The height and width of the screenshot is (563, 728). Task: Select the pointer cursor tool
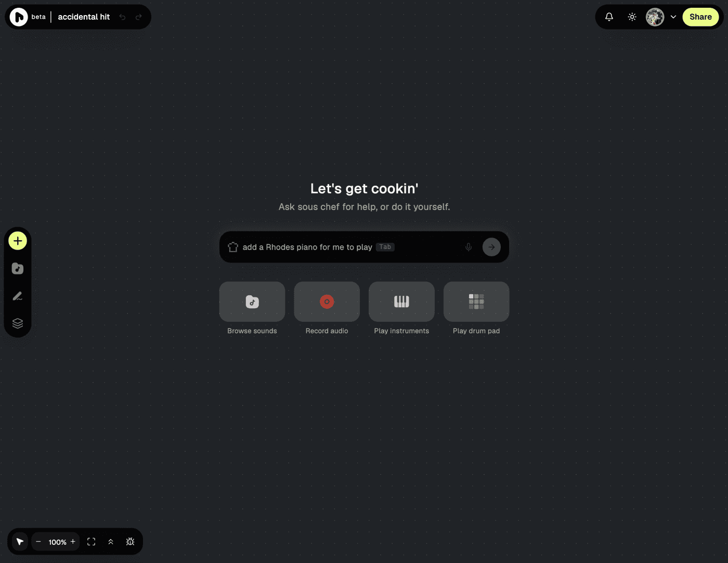click(20, 542)
